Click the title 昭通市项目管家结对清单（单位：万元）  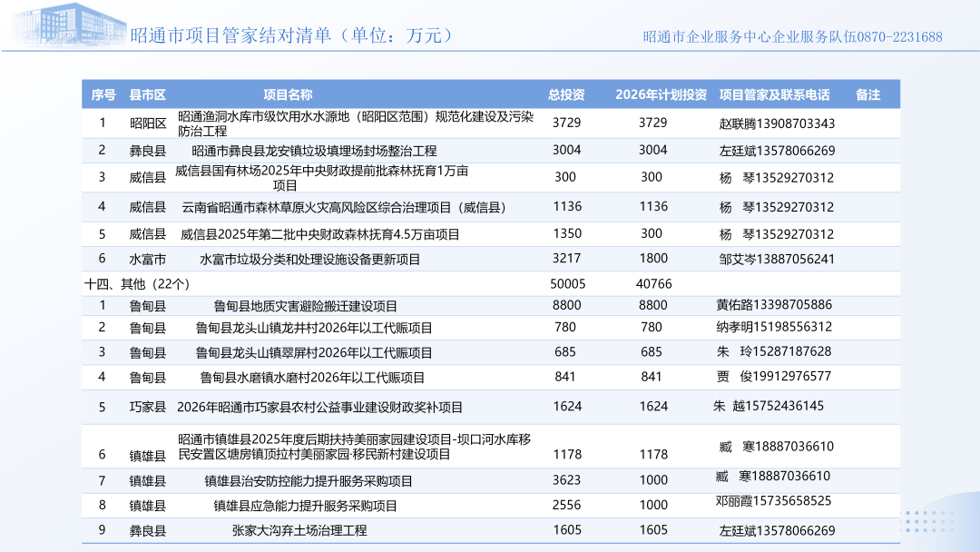coord(292,35)
